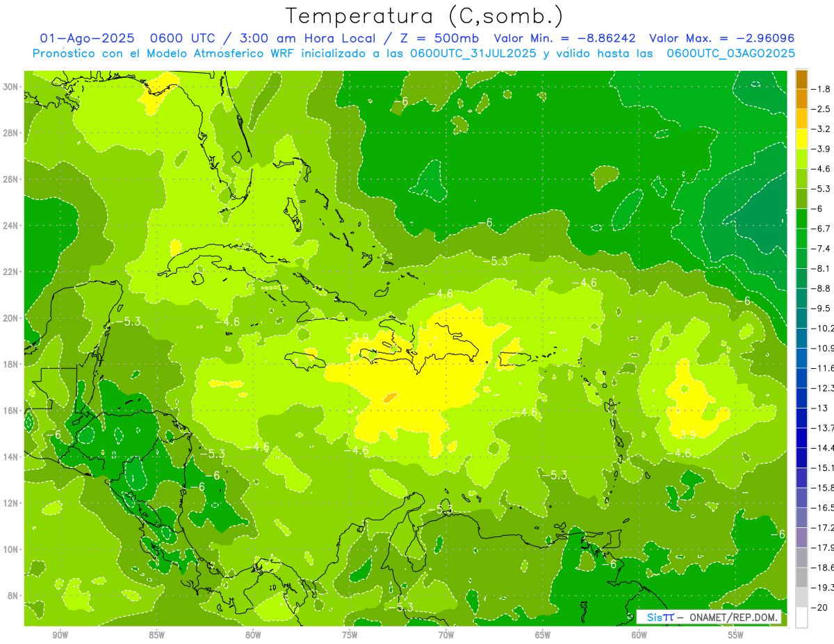Click the "8N" latitude axis label
This screenshot has width=834, height=644.
click(x=13, y=596)
